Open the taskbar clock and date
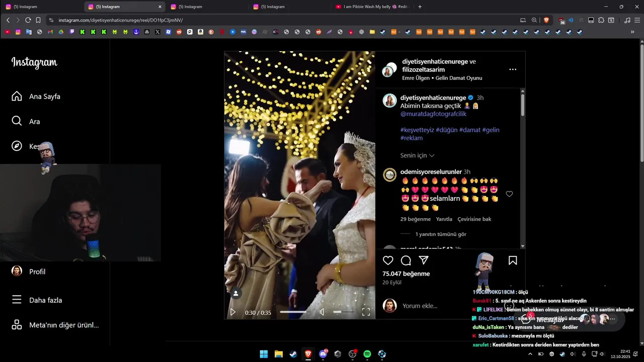644x362 pixels. click(x=620, y=354)
